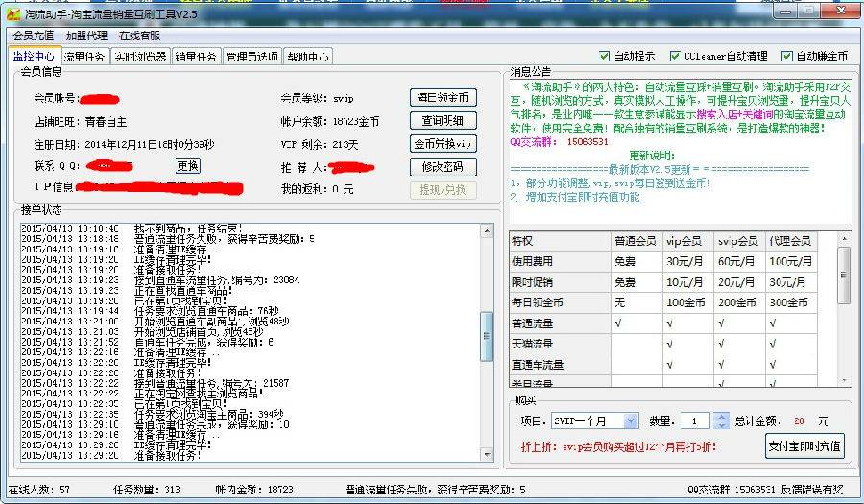Screen dimensions: 864x504
Task: Click the 特权 table scrollbar thumb
Action: [844, 275]
